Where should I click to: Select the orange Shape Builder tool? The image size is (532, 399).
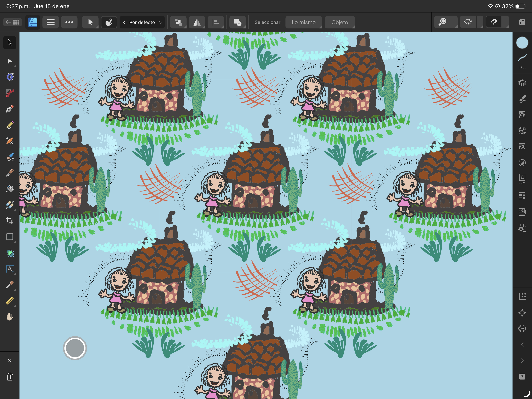10,141
